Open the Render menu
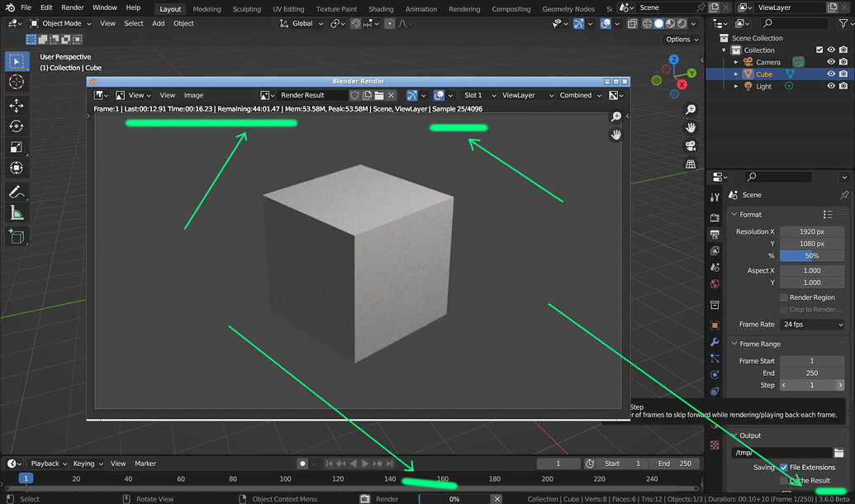This screenshot has height=504, width=855. 73,7
